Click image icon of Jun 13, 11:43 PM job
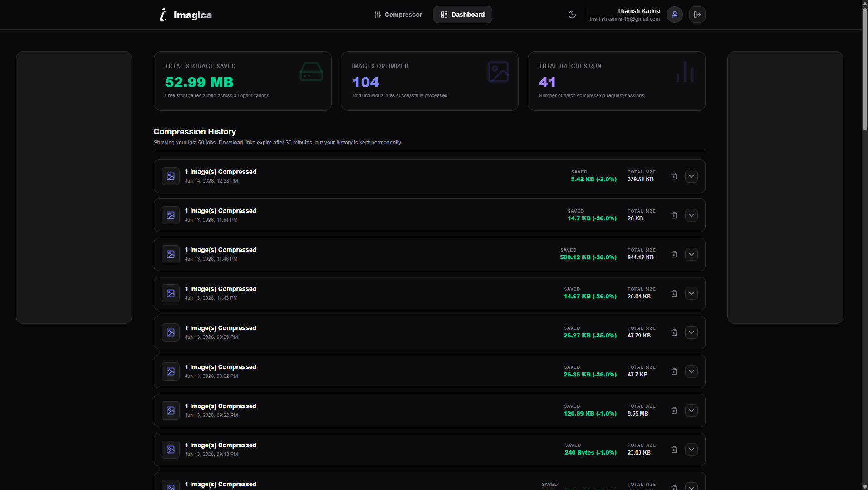Screen dimensions: 868x490 [x=171, y=293]
